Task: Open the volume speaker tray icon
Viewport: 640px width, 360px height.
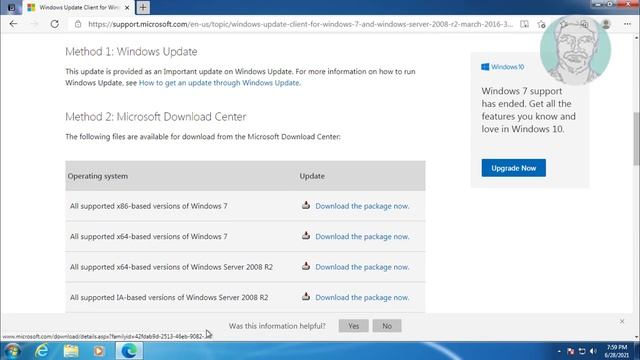Action: tap(593, 351)
